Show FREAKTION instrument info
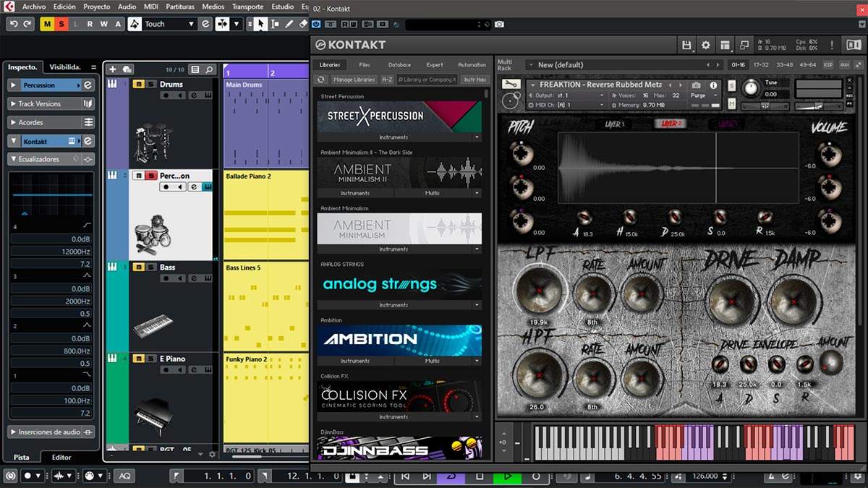Image resolution: width=868 pixels, height=488 pixels. click(x=714, y=85)
